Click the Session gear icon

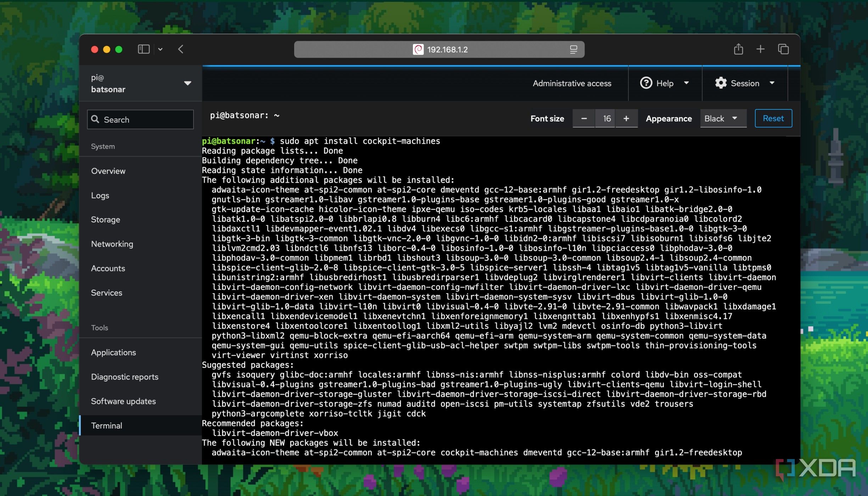[721, 83]
